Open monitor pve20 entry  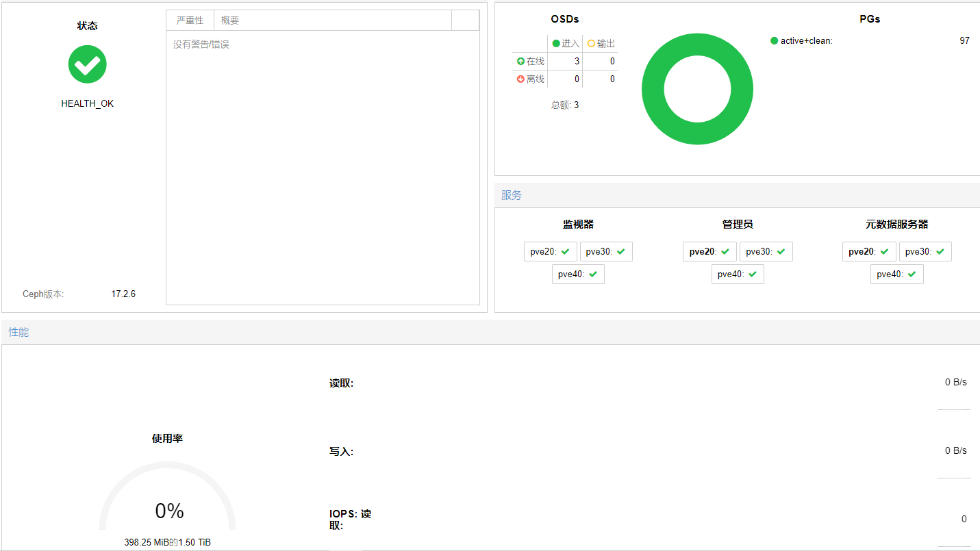[x=551, y=251]
